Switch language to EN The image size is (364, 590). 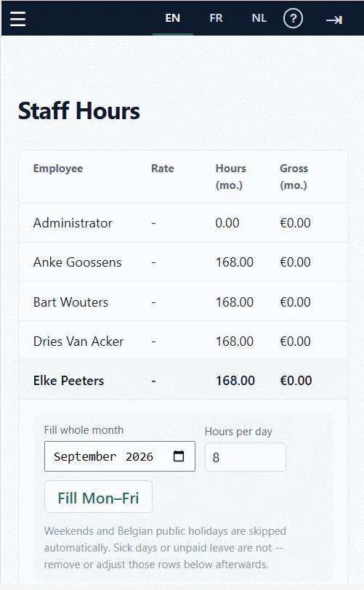(x=173, y=18)
